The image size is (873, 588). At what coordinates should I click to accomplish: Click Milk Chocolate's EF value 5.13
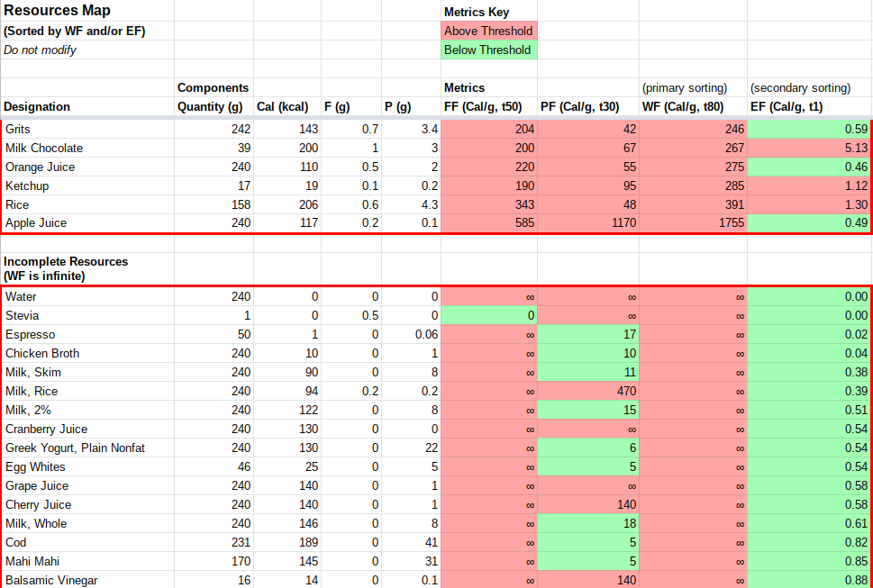point(809,148)
